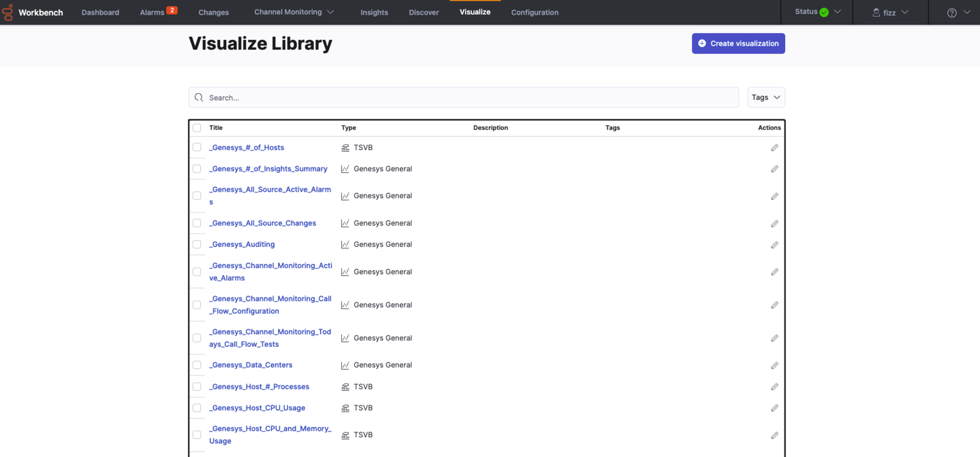Open the _Genesys_#_of_Insights_Summary link
The height and width of the screenshot is (457, 980).
click(x=268, y=169)
